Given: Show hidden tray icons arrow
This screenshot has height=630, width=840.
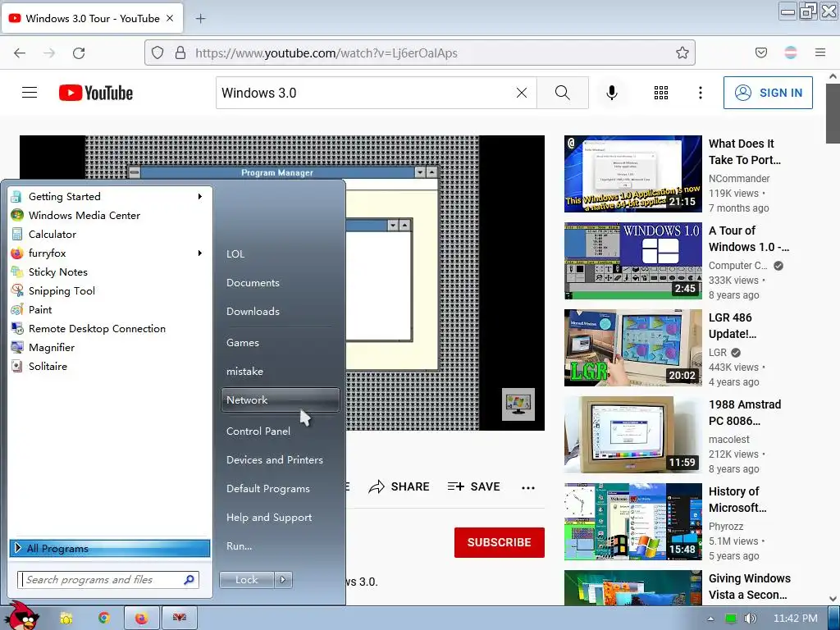Looking at the screenshot, I should [711, 619].
